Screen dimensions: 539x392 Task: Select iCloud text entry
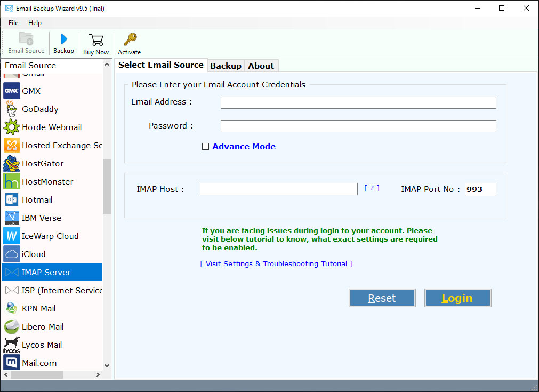34,254
